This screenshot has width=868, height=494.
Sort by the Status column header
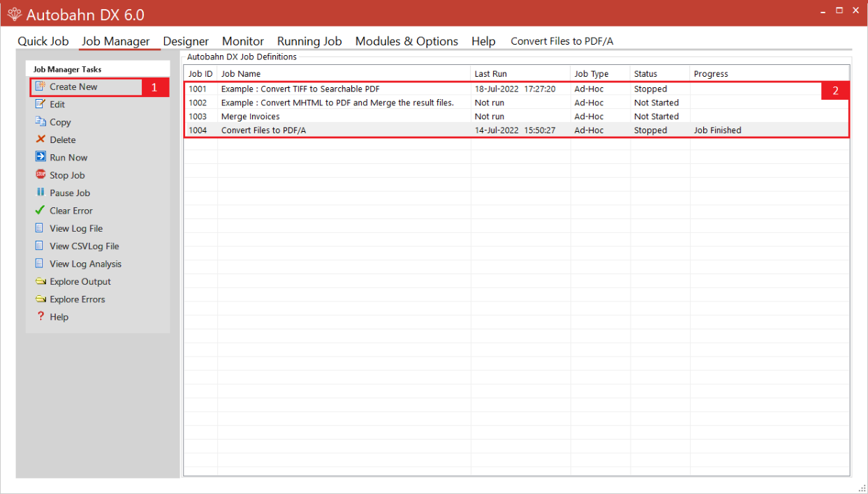click(645, 74)
